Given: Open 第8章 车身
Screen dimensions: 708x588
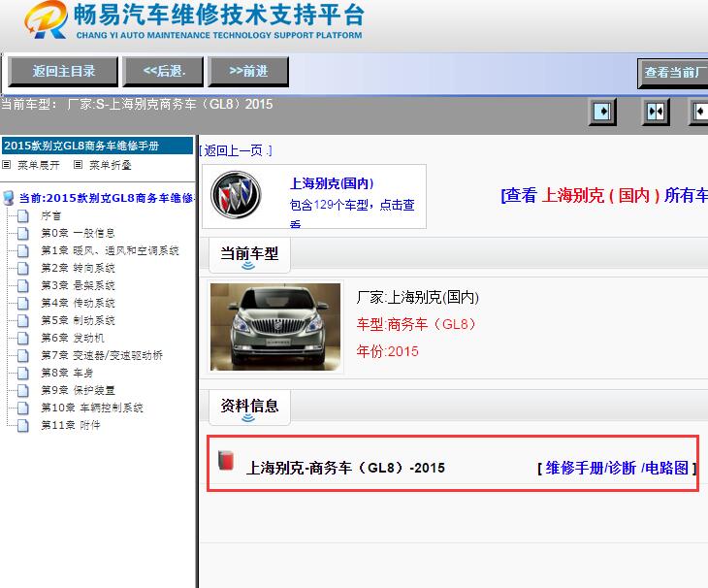Looking at the screenshot, I should coord(67,373).
